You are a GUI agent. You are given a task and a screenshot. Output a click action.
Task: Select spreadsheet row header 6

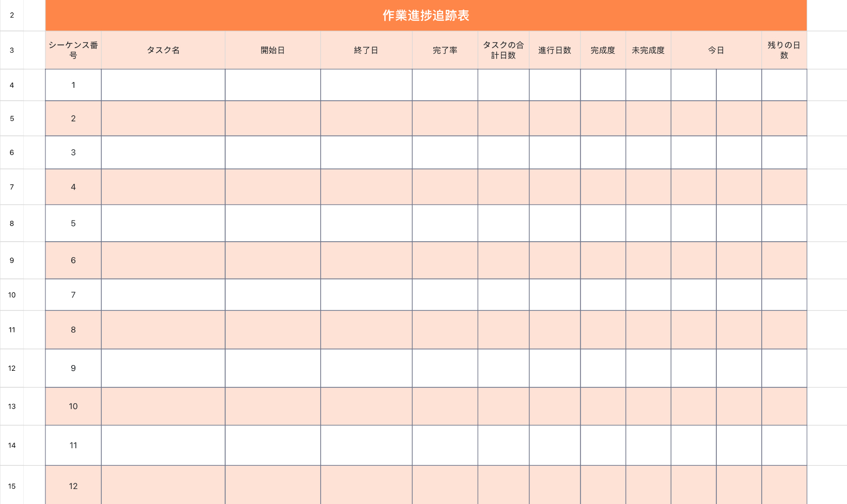coord(11,152)
